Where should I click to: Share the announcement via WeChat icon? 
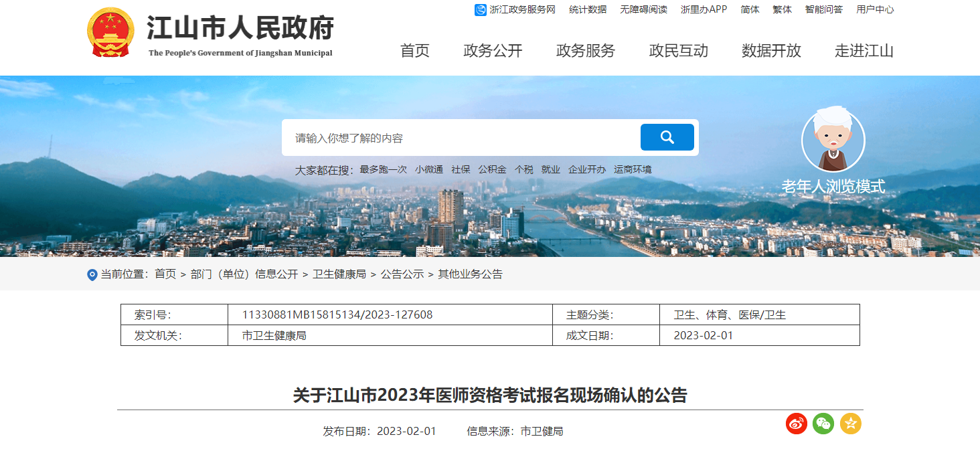pyautogui.click(x=823, y=424)
